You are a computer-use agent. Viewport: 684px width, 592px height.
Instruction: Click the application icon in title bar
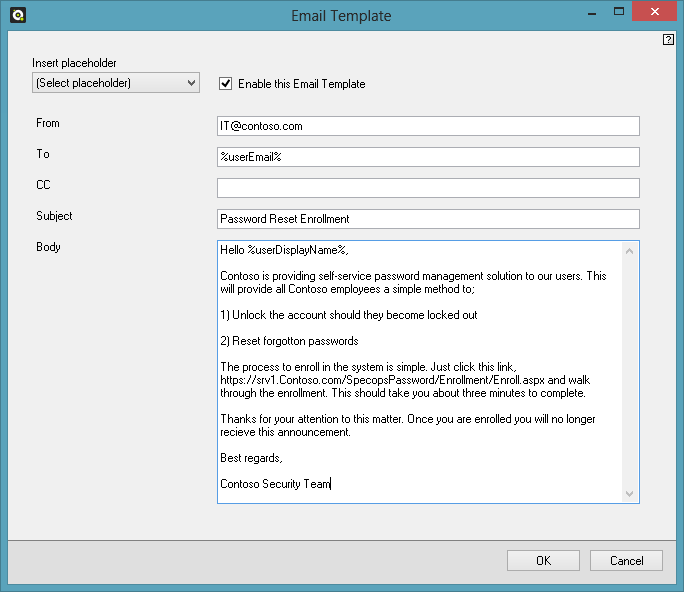[18, 15]
